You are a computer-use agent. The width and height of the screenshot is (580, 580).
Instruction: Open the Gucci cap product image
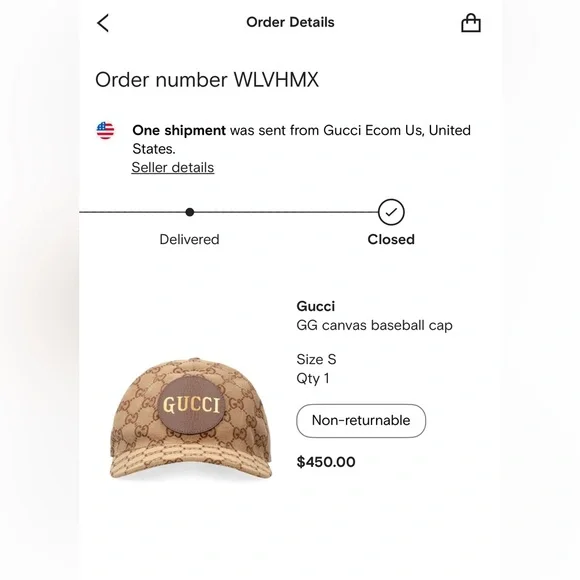click(x=191, y=418)
